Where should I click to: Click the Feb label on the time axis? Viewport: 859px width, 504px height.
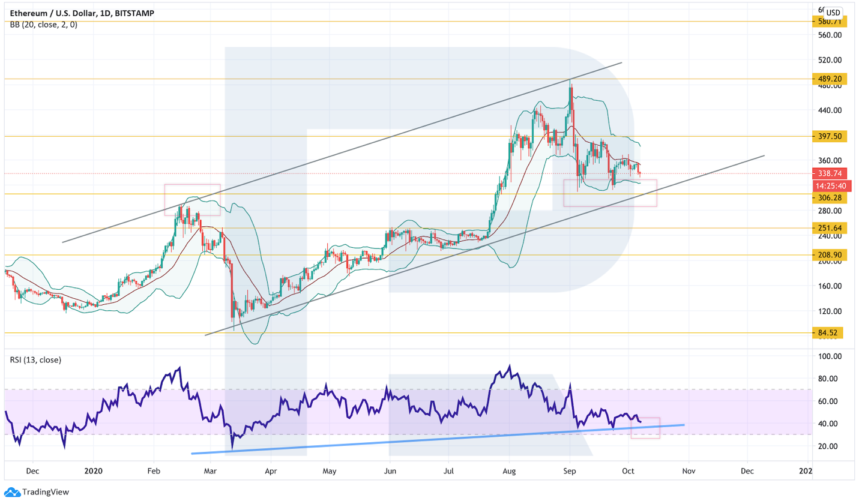click(x=154, y=471)
